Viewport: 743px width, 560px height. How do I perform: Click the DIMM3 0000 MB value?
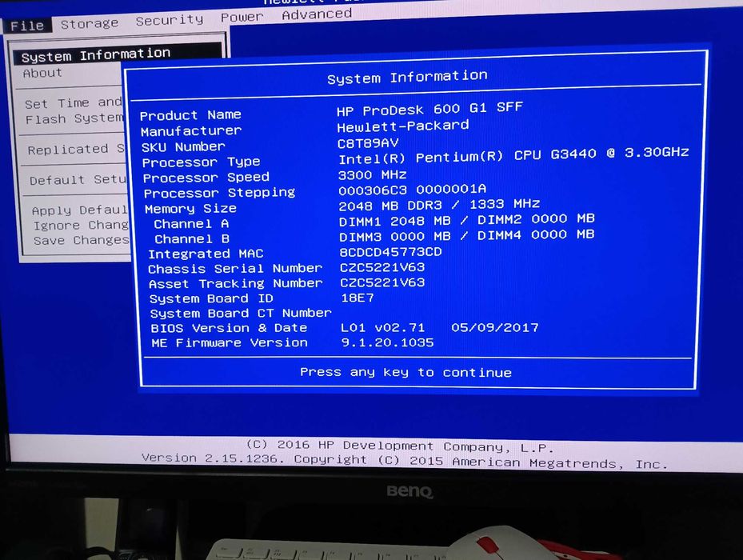click(x=395, y=236)
